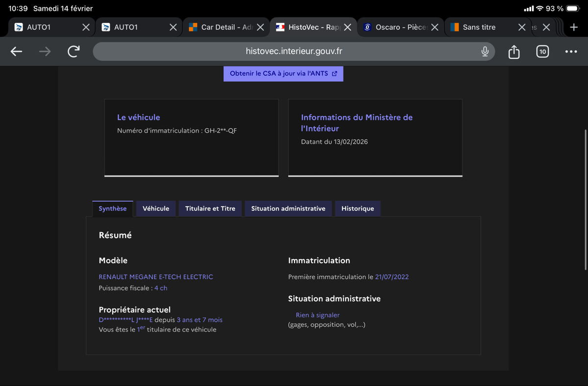Viewport: 588px width, 386px height.
Task: View the Historique tab
Action: tap(358, 209)
